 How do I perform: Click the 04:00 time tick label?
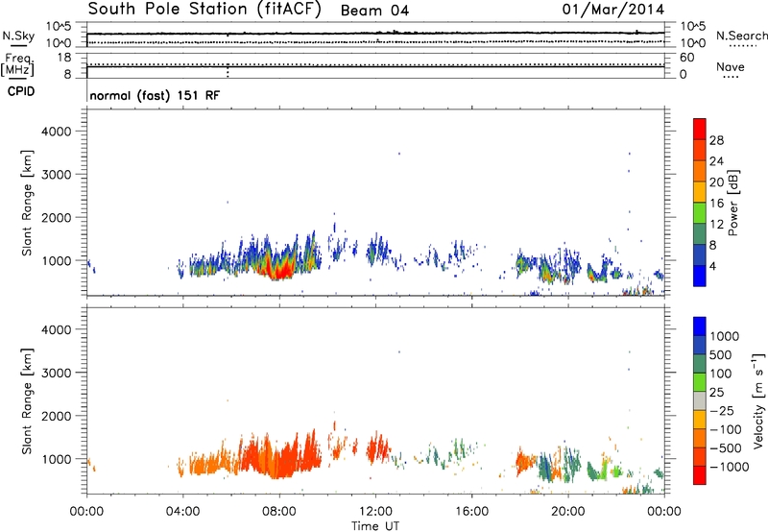(182, 512)
